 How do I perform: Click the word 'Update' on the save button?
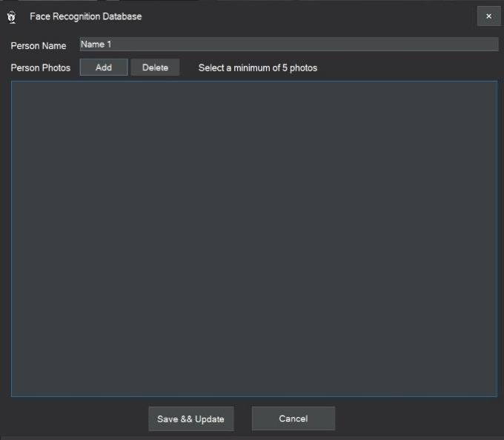(210, 419)
